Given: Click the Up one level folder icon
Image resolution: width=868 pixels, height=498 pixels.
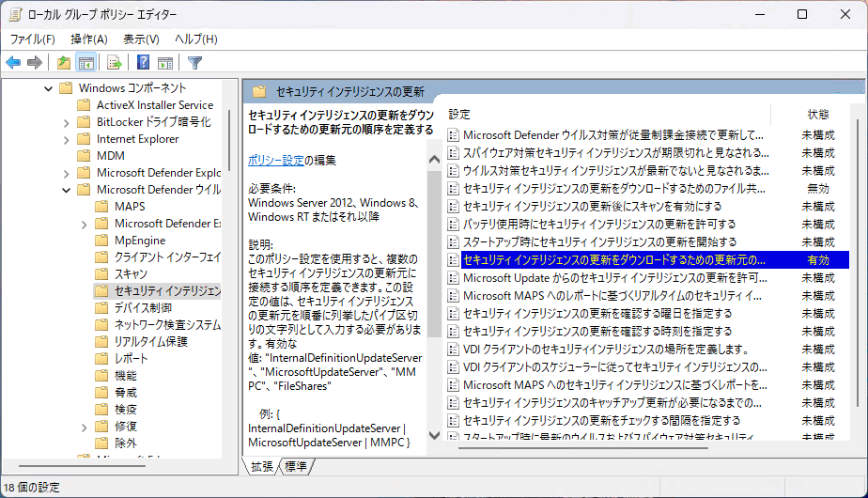Looking at the screenshot, I should (63, 63).
